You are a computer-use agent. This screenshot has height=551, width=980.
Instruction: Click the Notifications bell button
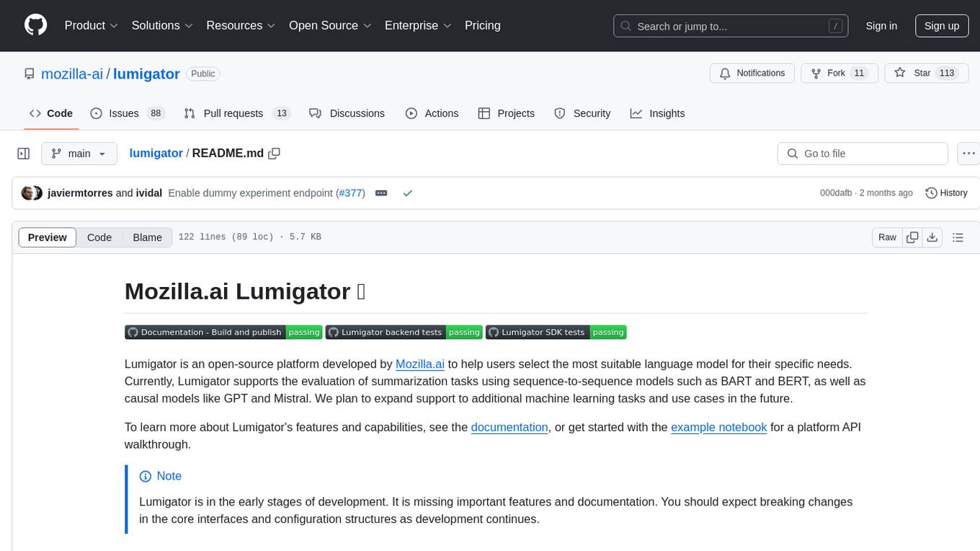(752, 74)
